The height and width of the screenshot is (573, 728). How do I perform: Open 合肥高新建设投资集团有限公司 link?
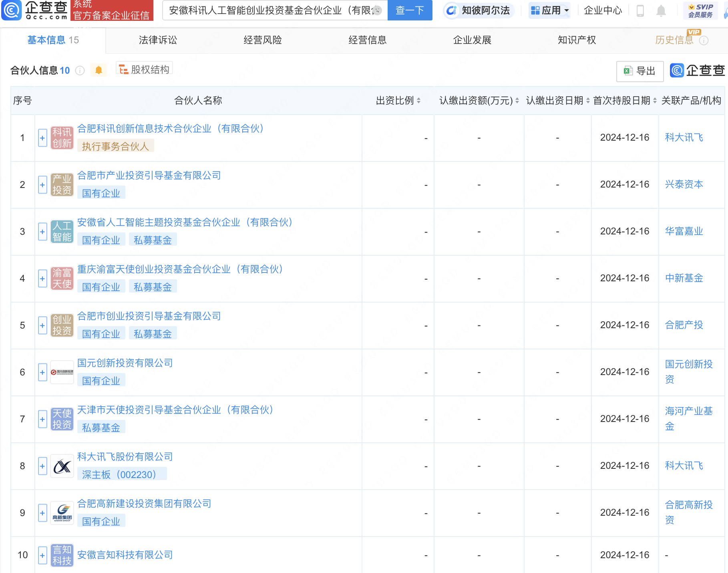coord(144,504)
